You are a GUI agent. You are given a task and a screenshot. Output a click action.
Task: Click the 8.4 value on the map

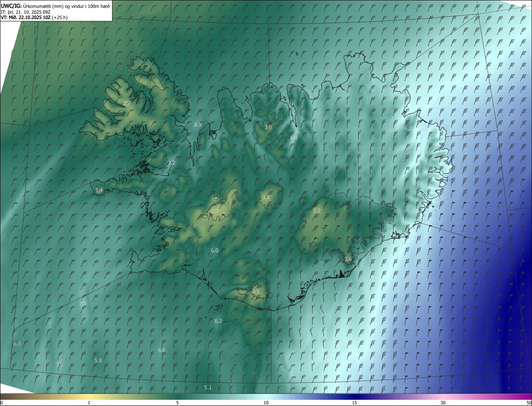point(294,137)
